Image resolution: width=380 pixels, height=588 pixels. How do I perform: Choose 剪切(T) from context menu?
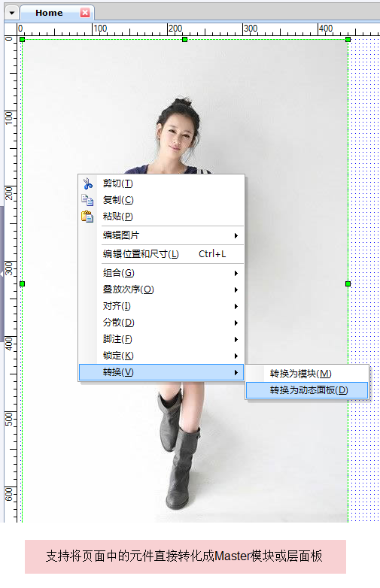(x=161, y=183)
